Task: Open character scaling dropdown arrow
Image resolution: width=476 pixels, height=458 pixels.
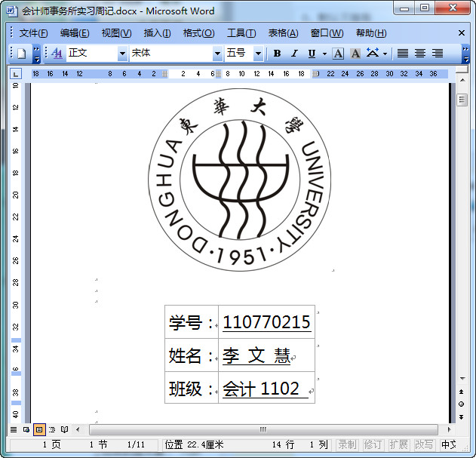Action: click(385, 54)
